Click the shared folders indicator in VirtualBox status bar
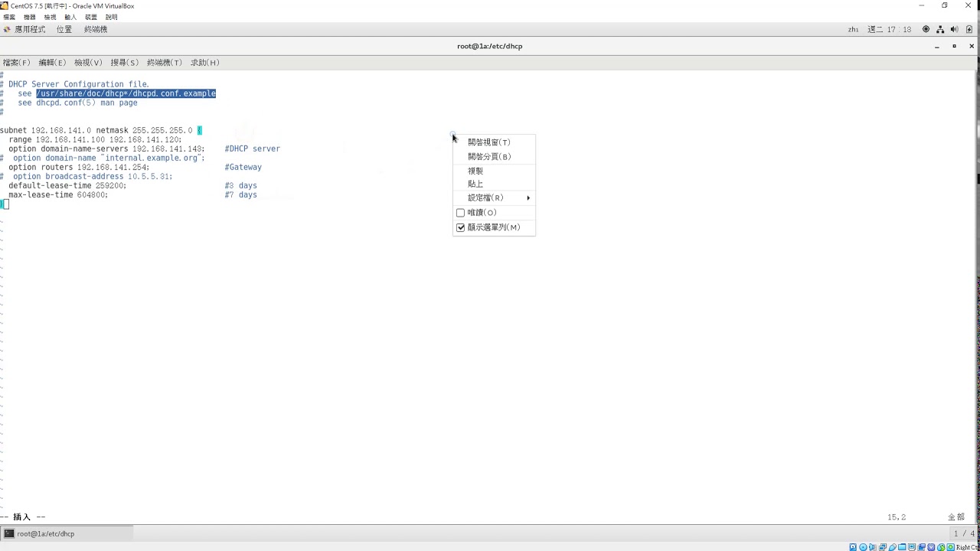 902,547
